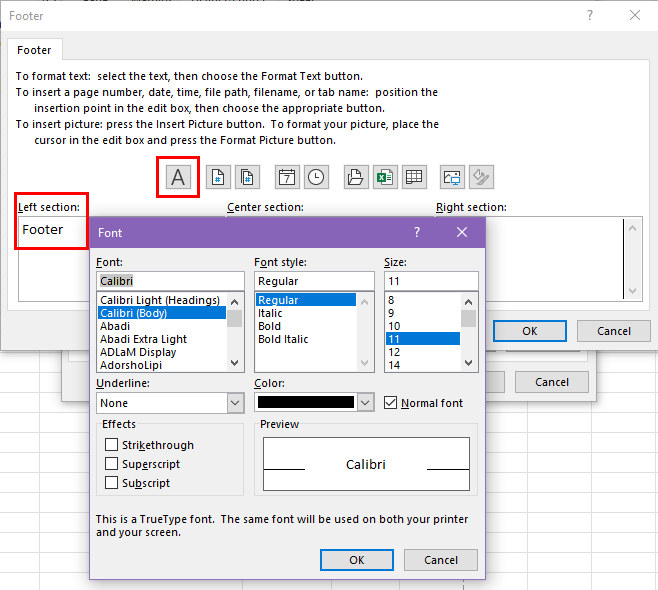Open the Underline dropdown

pos(235,403)
